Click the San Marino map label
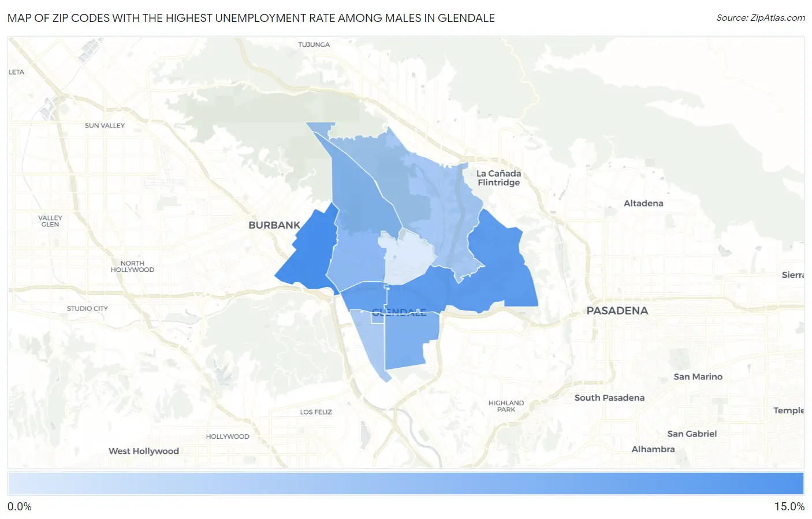This screenshot has width=812, height=519. point(698,376)
